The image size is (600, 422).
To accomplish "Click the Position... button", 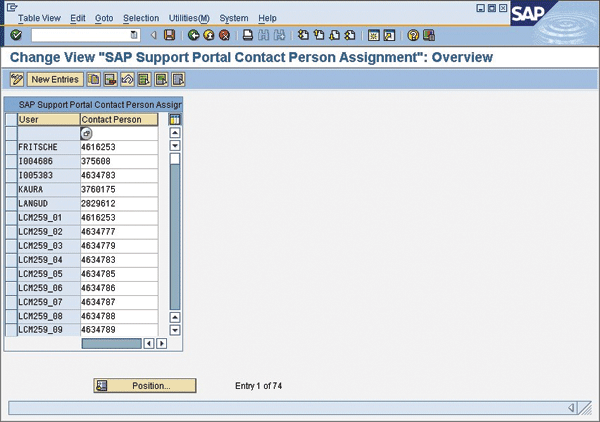I will tap(145, 386).
